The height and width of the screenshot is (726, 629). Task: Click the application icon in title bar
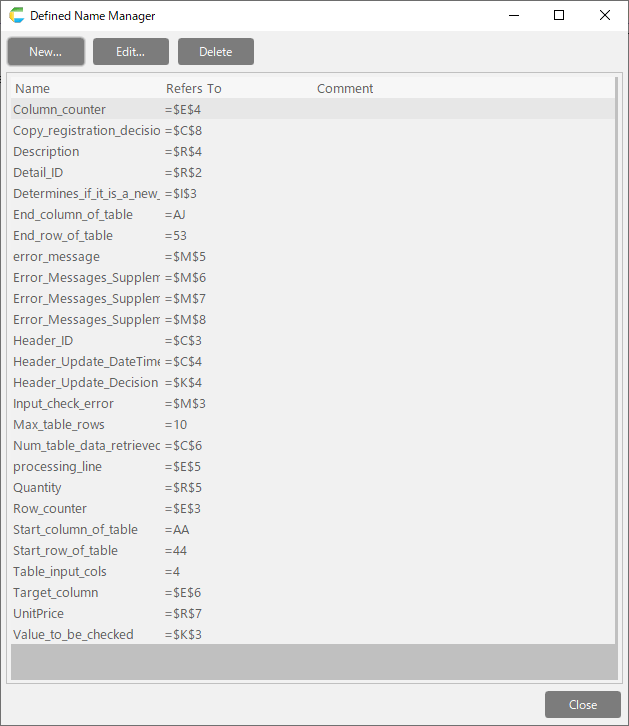(16, 16)
